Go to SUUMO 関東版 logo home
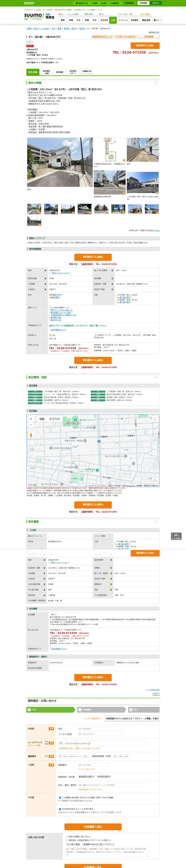Screen dimensions: 186x868 pyautogui.click(x=39, y=17)
